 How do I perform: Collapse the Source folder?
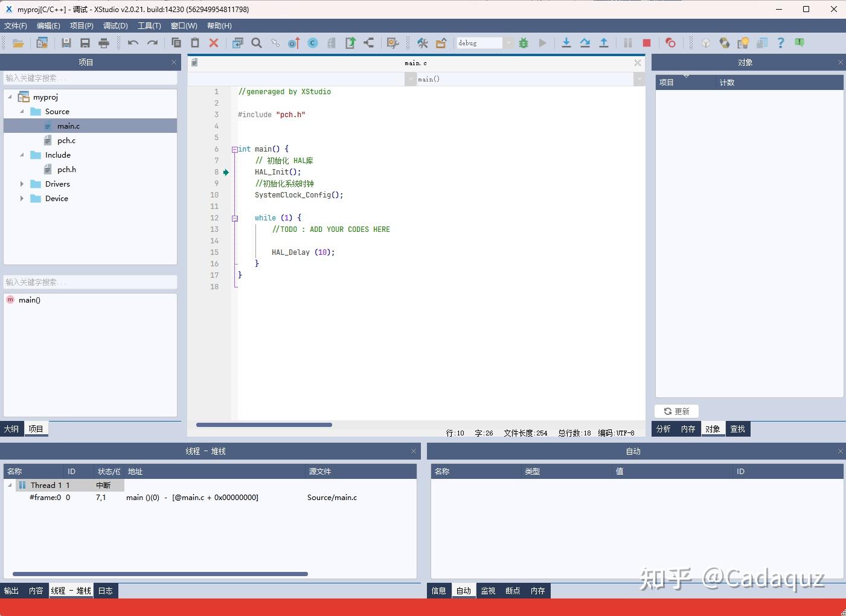[22, 111]
